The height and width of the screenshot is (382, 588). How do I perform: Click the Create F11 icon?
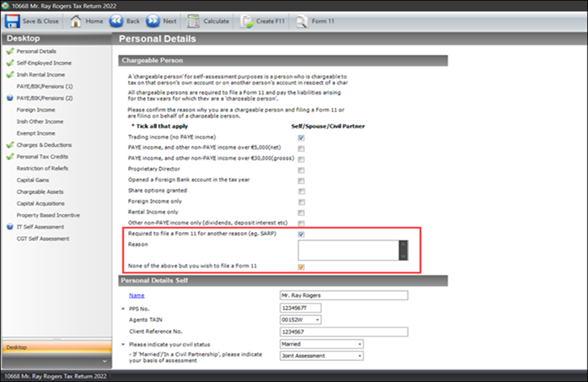(x=246, y=21)
